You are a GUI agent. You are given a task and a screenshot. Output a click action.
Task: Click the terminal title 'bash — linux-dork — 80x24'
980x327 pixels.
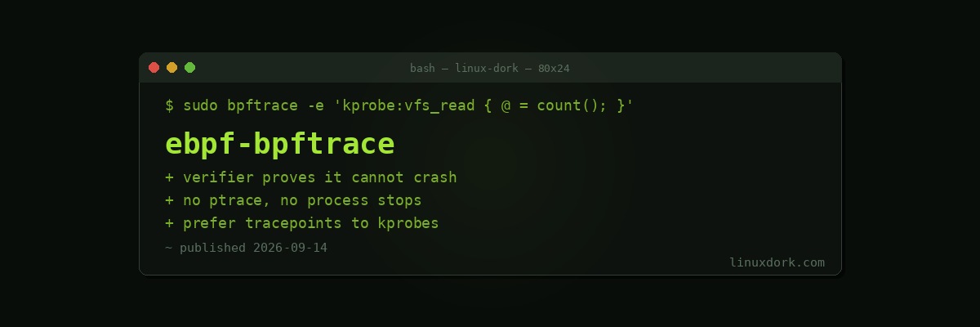pyautogui.click(x=490, y=69)
